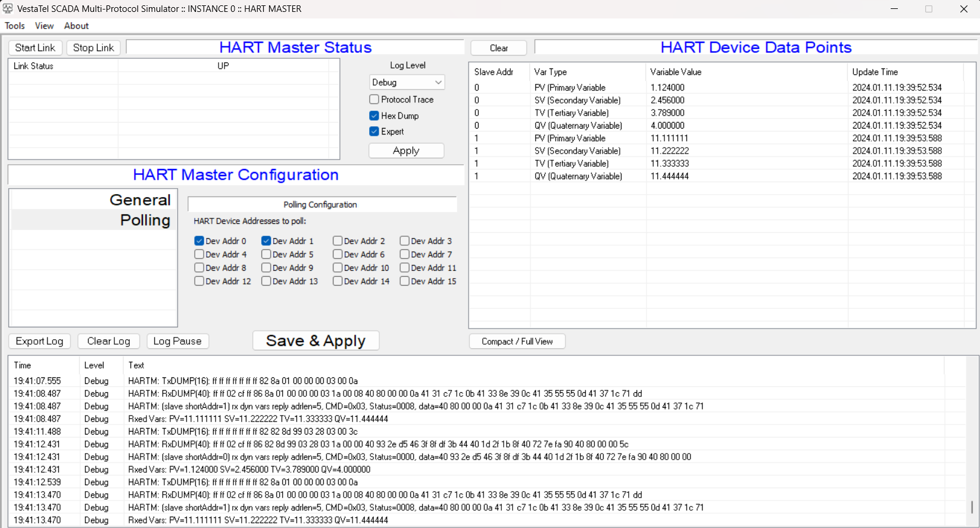This screenshot has height=528, width=980.
Task: Switch via Compact / Full View button
Action: (x=517, y=341)
